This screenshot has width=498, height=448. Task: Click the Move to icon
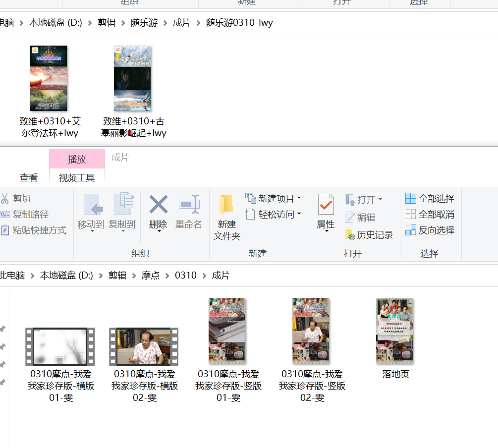click(93, 205)
